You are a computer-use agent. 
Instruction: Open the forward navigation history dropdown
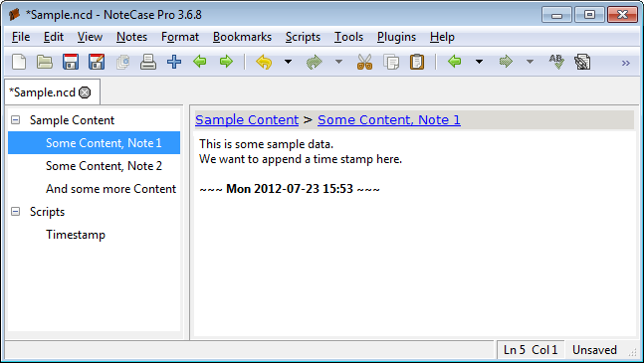tap(530, 62)
